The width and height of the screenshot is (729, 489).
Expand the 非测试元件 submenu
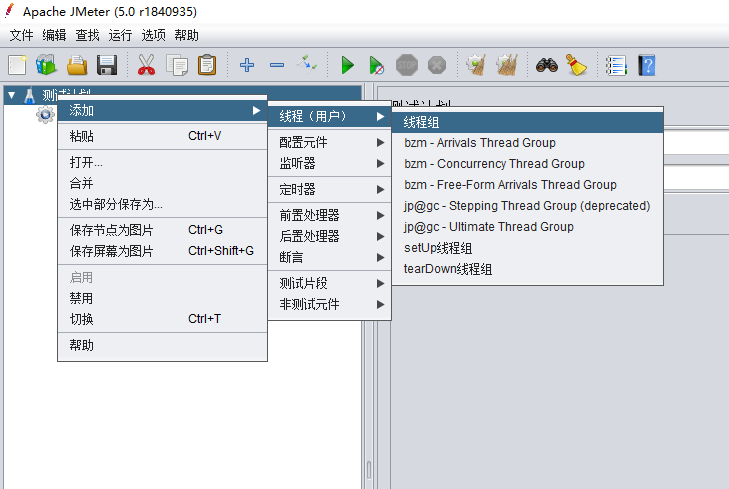pos(330,304)
